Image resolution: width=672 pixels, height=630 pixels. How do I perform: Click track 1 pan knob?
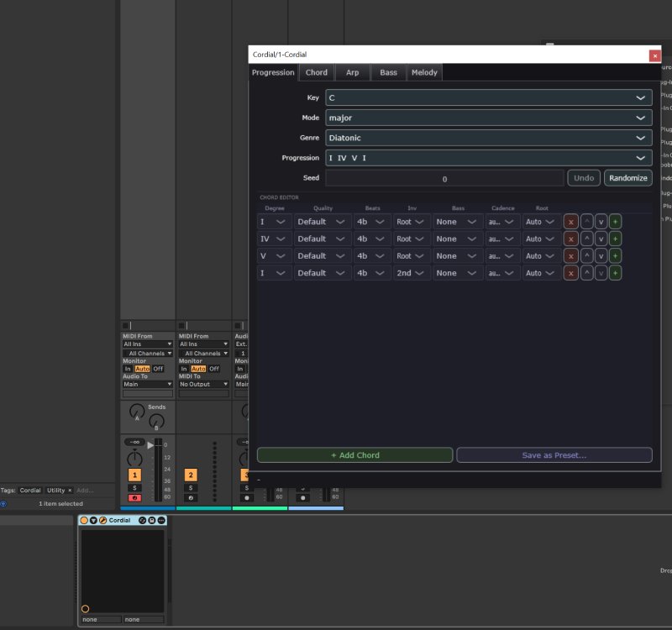click(134, 458)
